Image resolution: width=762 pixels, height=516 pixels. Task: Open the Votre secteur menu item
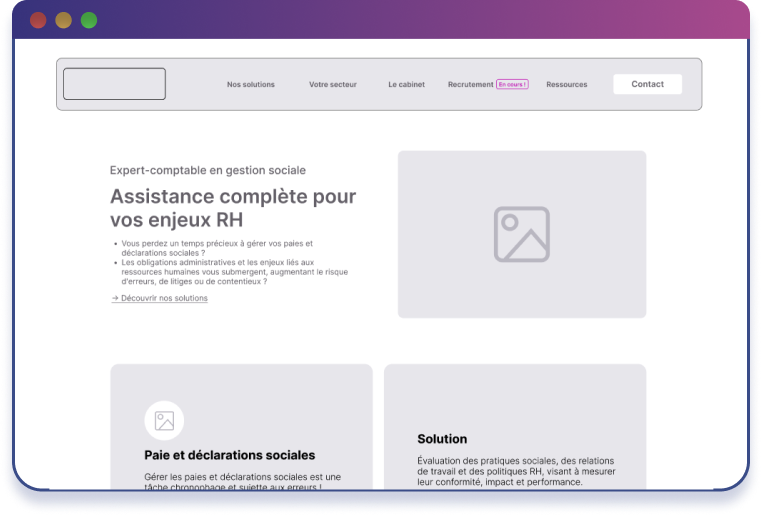333,85
